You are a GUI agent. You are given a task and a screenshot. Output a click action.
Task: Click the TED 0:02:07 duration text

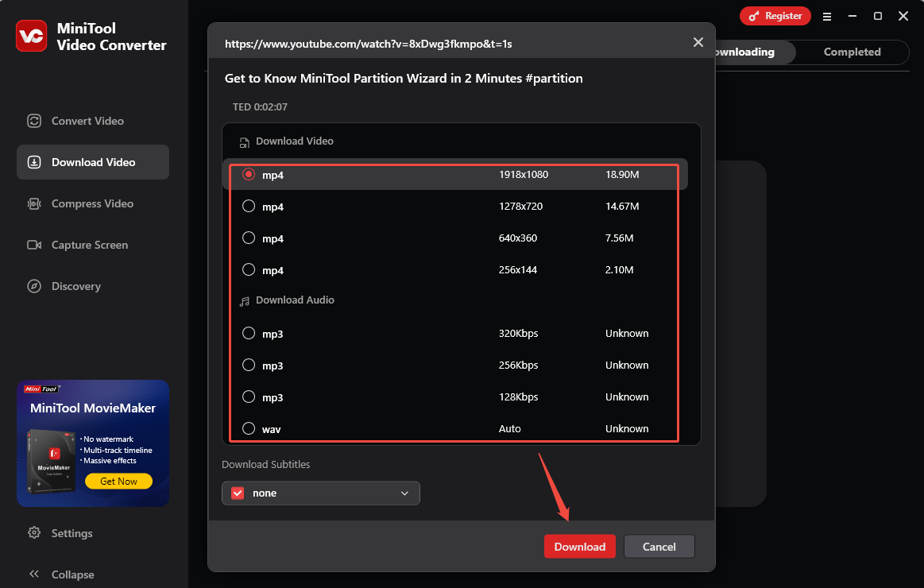260,106
